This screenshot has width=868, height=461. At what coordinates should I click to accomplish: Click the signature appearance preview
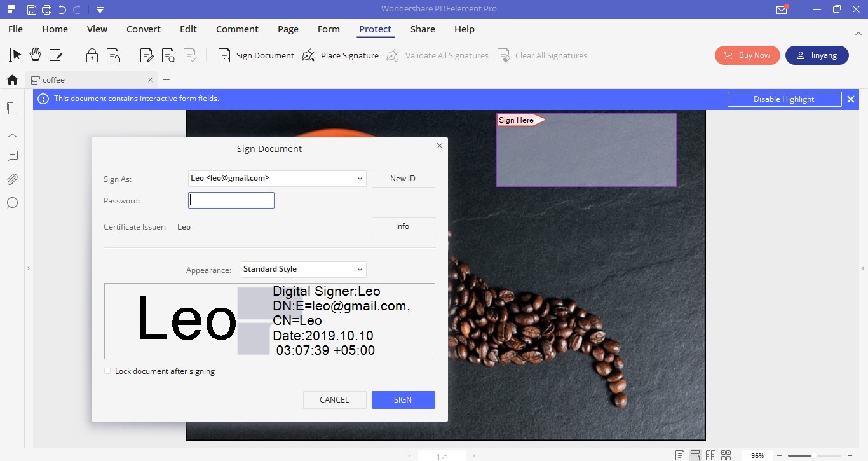click(269, 321)
